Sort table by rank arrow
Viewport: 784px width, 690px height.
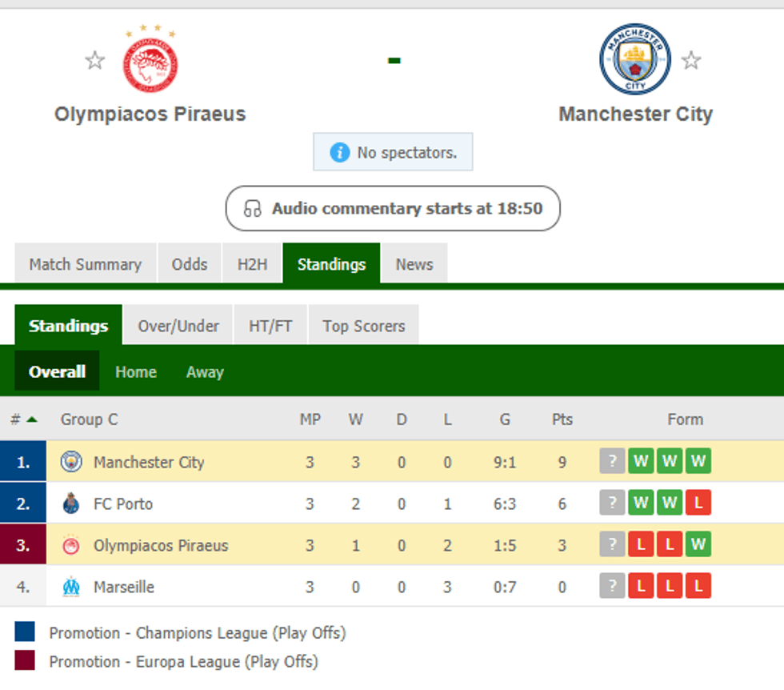coord(31,419)
